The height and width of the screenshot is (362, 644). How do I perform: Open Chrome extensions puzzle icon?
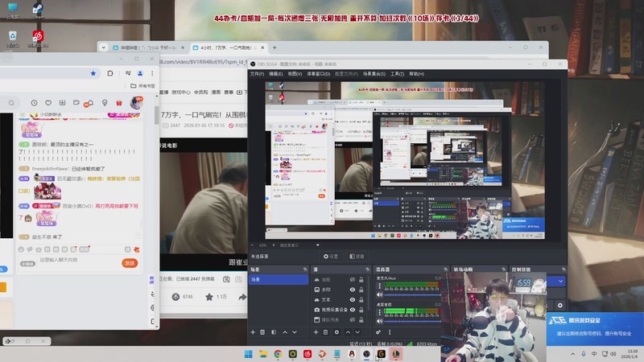110,73
